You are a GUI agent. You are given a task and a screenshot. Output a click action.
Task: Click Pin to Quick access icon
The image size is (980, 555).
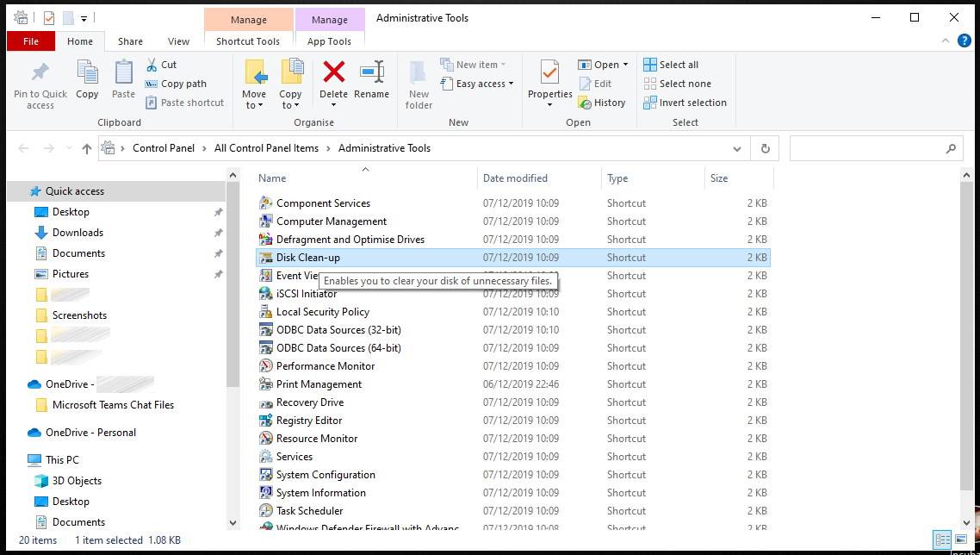[40, 72]
